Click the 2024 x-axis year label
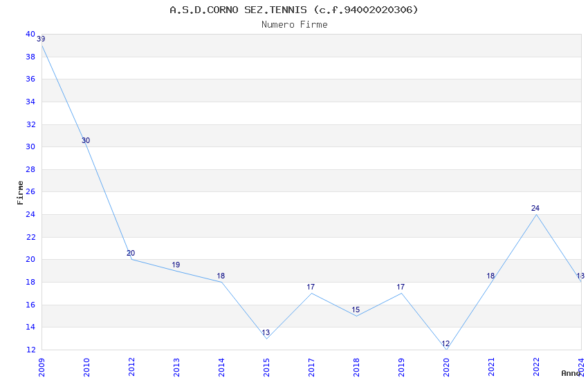Screen dimensions: 588x380 [x=581, y=368]
